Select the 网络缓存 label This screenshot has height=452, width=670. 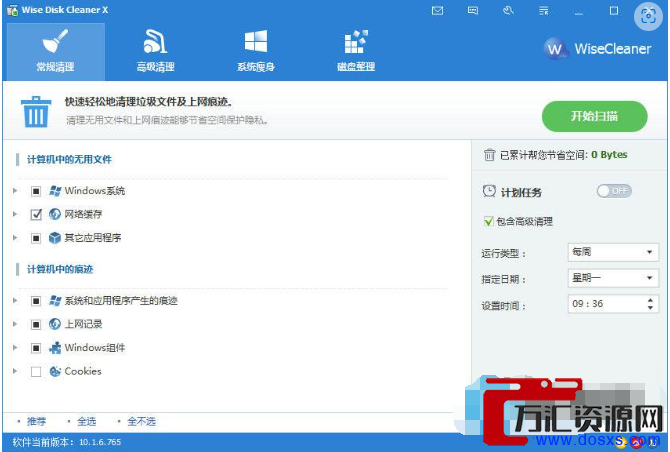(x=83, y=214)
